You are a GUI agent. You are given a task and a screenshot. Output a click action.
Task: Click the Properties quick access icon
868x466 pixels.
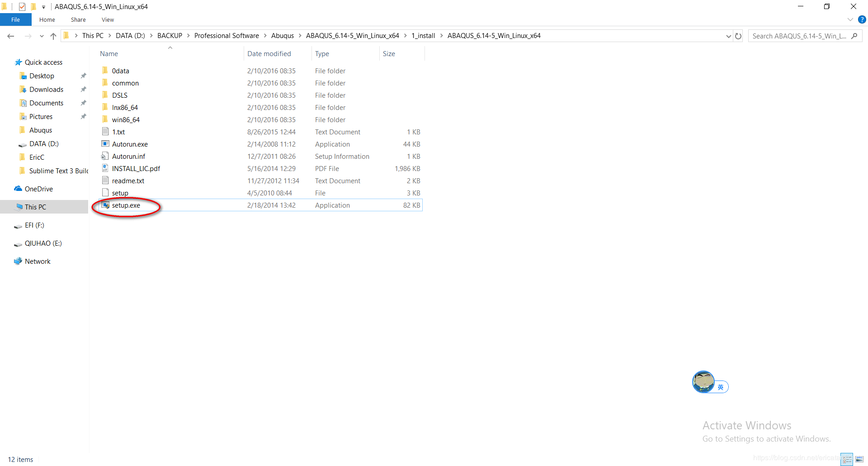click(22, 7)
